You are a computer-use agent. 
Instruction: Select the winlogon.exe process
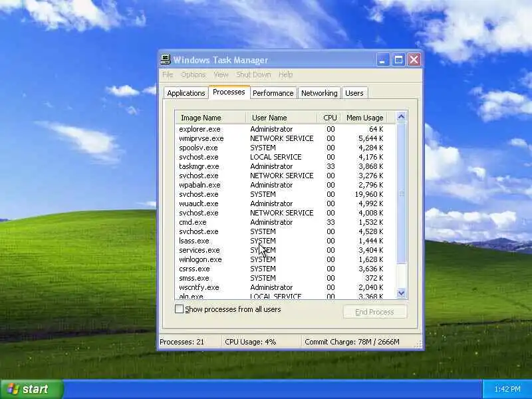(x=285, y=259)
